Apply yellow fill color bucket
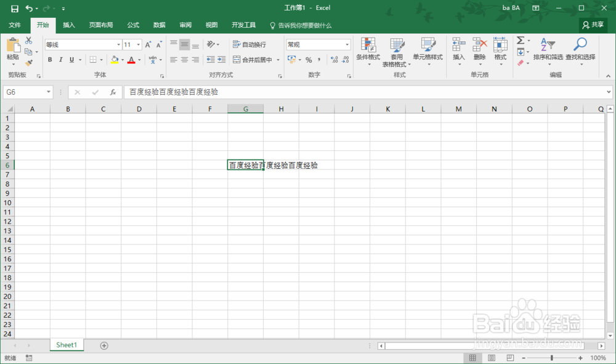Screen dimensions: 616x364 (115, 60)
